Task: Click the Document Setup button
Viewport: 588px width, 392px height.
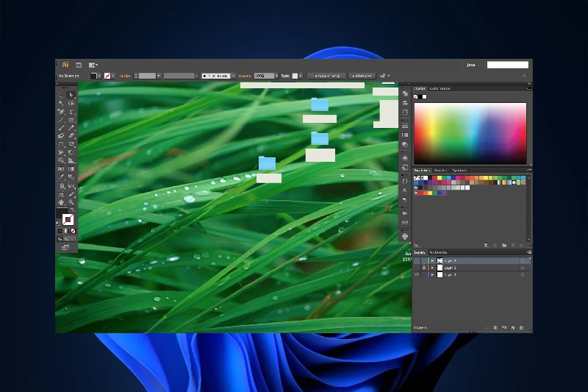Action: point(326,76)
